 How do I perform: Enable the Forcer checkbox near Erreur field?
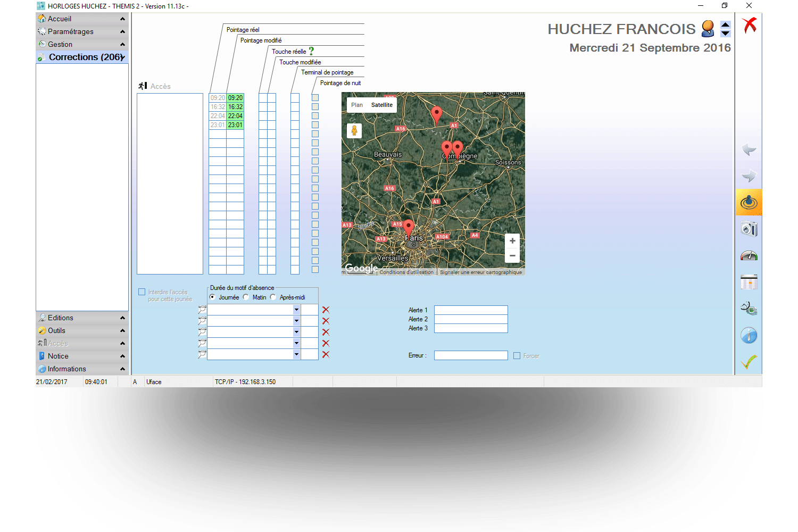[517, 355]
